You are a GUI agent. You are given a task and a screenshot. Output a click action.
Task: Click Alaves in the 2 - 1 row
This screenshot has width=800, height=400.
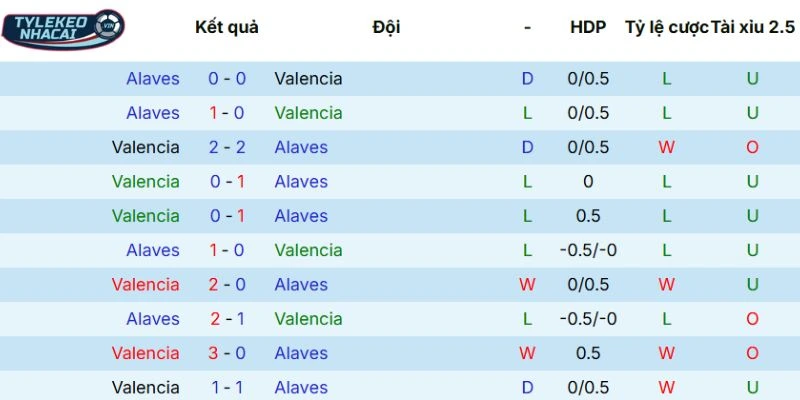point(153,319)
